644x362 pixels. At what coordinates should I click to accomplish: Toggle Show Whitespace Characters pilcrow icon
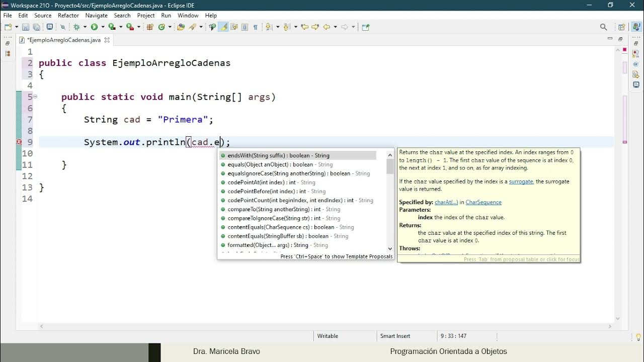256,27
